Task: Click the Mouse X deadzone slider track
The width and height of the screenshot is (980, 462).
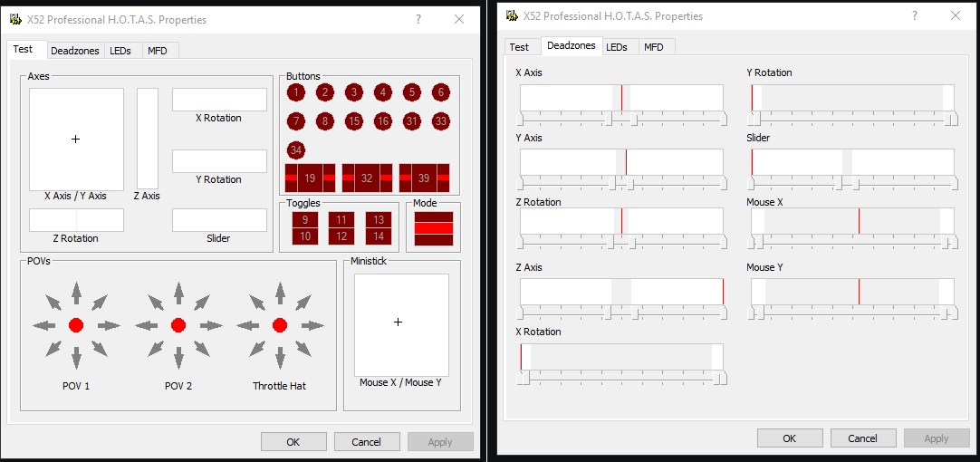Action: [x=853, y=242]
